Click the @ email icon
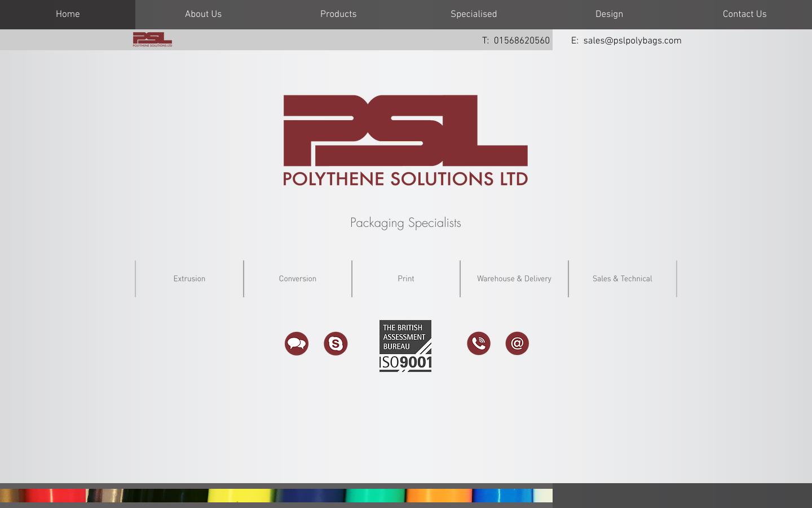 (517, 343)
